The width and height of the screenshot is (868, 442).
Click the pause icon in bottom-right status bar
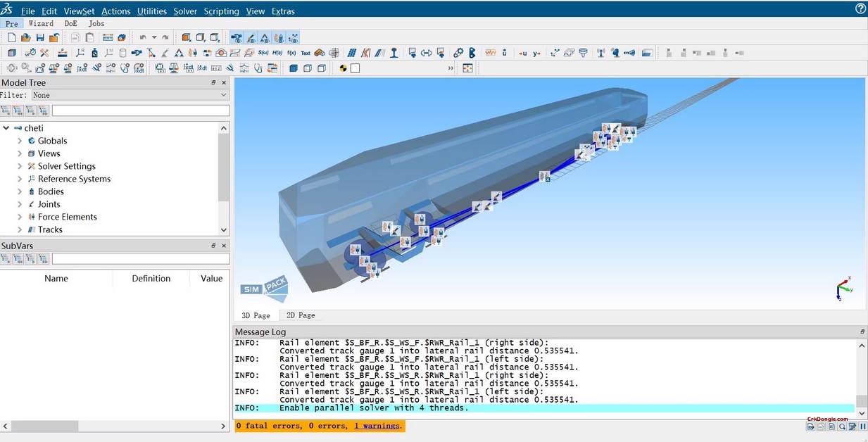click(863, 427)
